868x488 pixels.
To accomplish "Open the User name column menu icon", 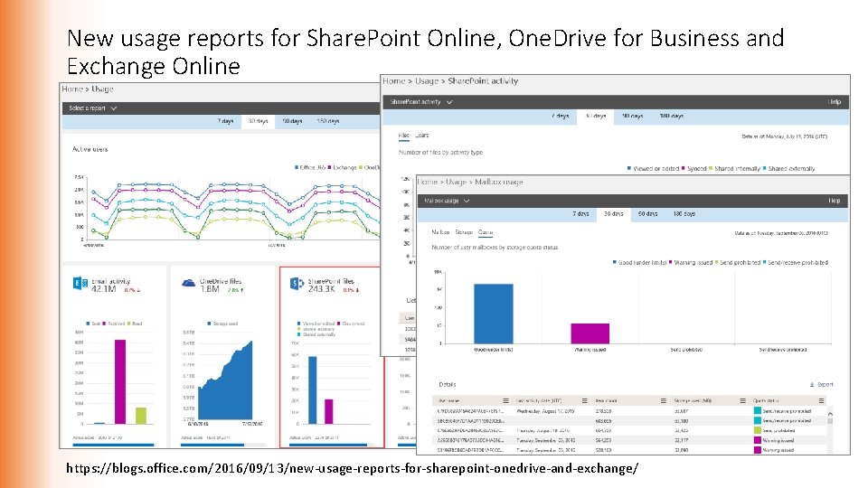I will coord(505,400).
